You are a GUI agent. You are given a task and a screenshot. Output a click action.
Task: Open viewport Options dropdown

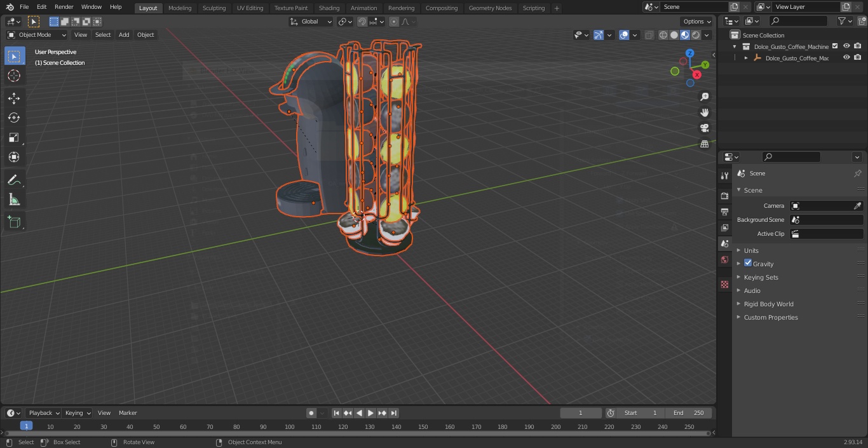point(697,22)
